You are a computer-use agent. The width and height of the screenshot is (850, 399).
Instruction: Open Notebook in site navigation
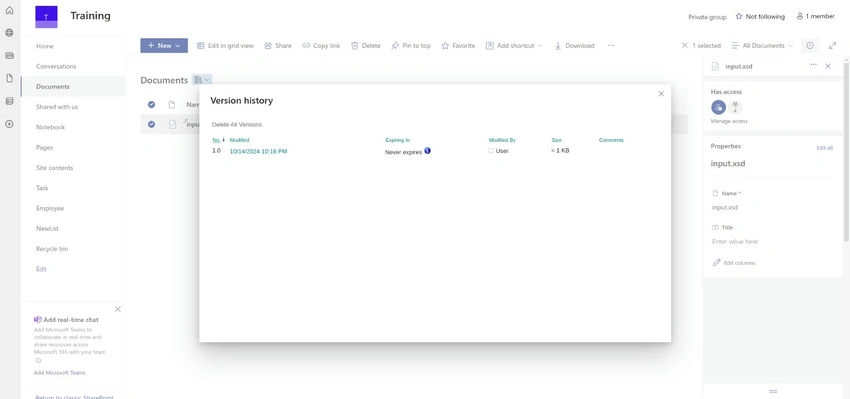[x=50, y=127]
